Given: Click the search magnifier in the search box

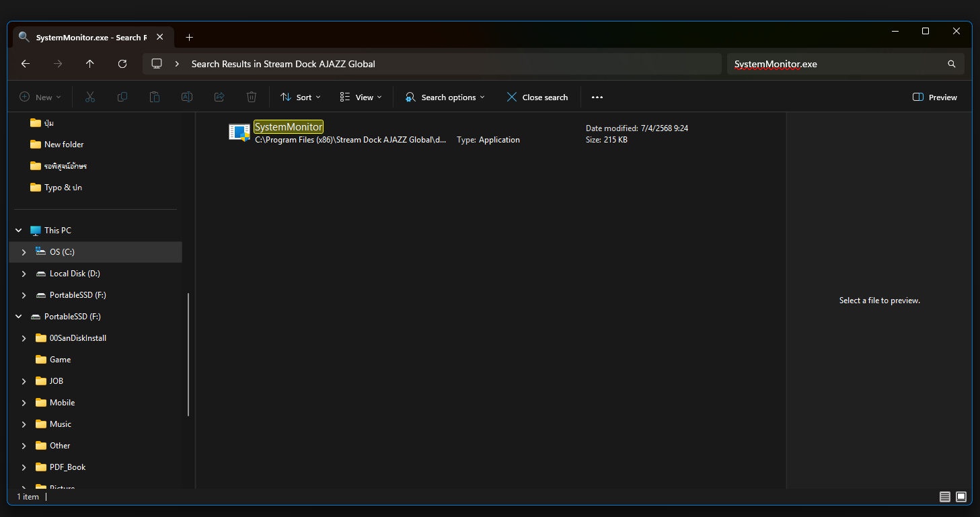Looking at the screenshot, I should (x=952, y=65).
